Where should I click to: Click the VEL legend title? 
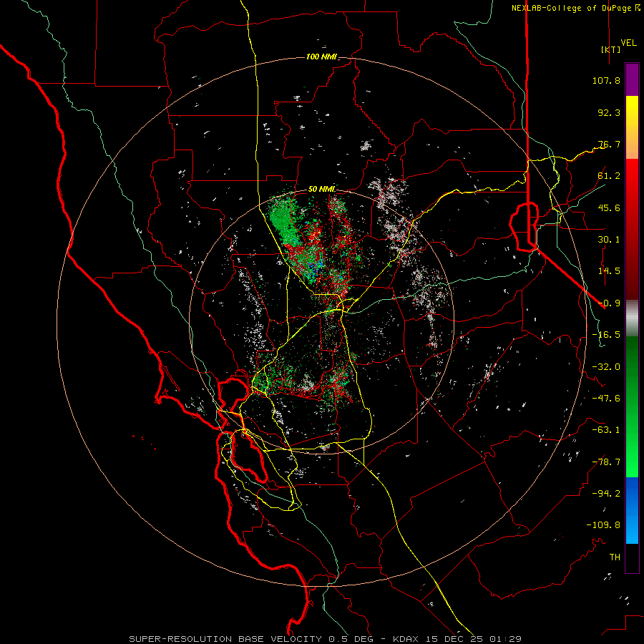click(x=628, y=43)
